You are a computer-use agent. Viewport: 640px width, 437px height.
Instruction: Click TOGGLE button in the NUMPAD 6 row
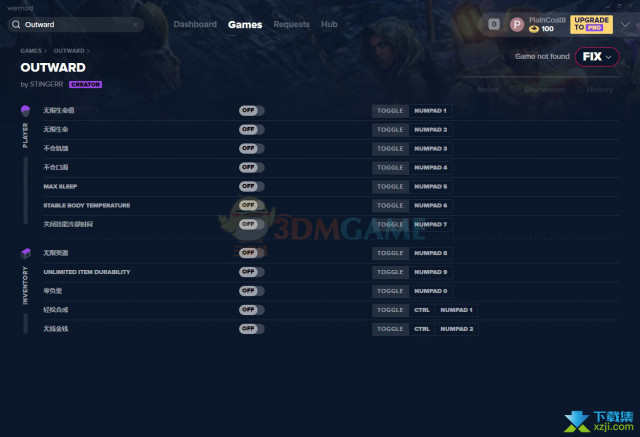point(390,206)
